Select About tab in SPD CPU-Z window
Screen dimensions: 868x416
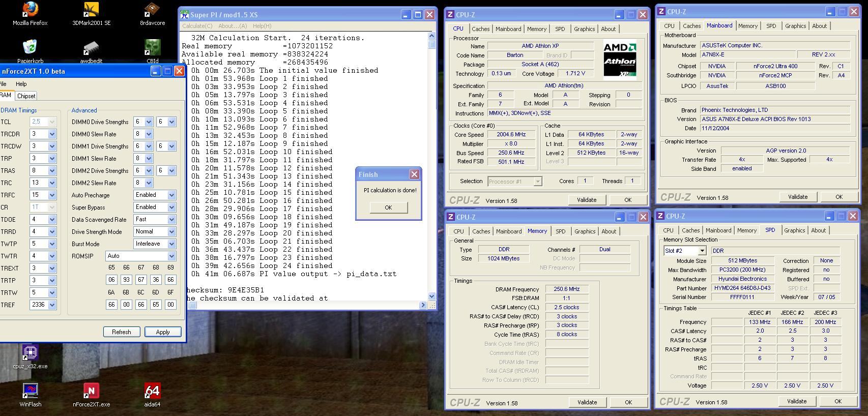(818, 230)
